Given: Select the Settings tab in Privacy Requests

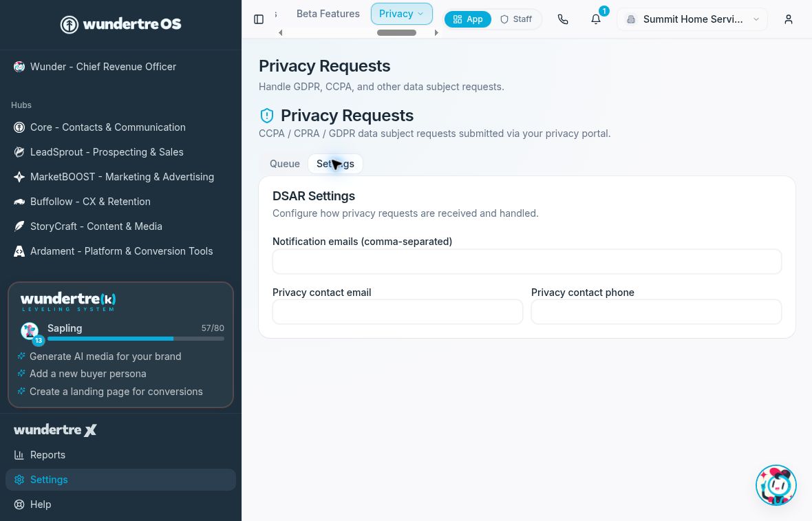Looking at the screenshot, I should click(x=335, y=164).
